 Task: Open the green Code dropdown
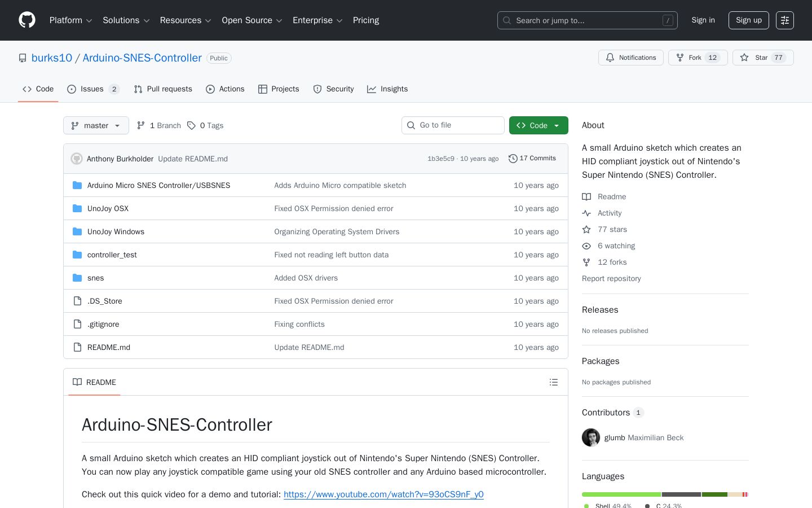539,125
